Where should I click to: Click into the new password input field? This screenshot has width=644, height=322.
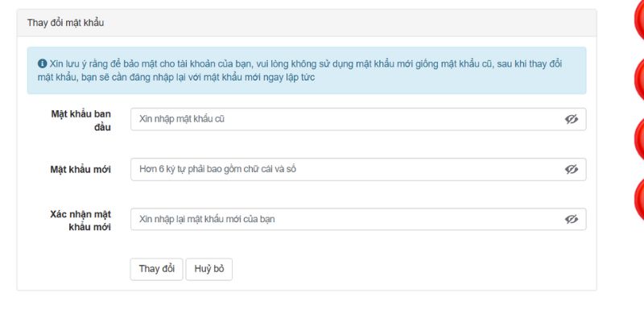click(346, 170)
